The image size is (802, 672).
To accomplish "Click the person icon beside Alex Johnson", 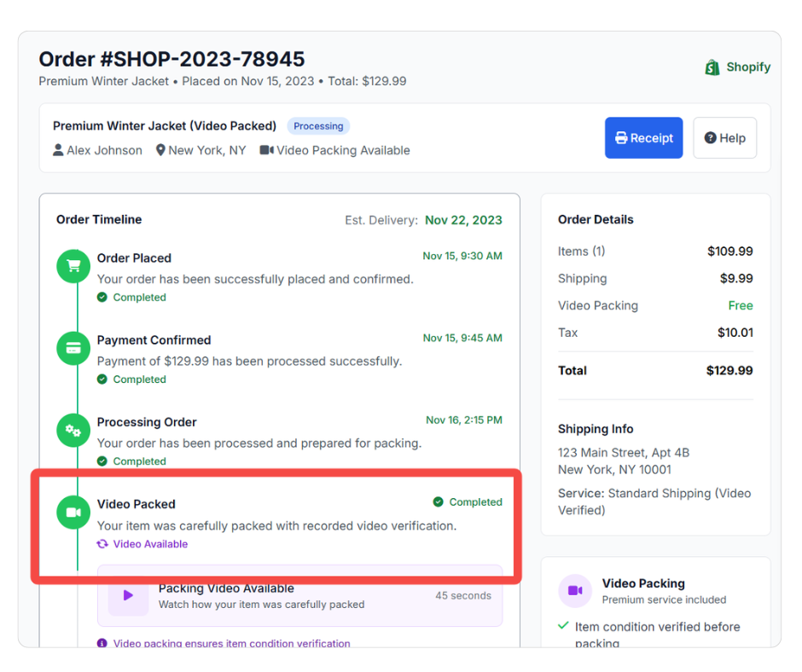I will [56, 150].
